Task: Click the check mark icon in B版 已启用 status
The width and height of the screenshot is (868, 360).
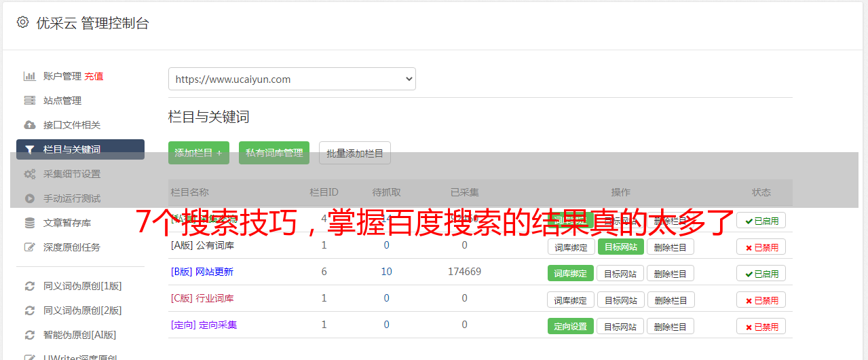Action: [x=749, y=274]
